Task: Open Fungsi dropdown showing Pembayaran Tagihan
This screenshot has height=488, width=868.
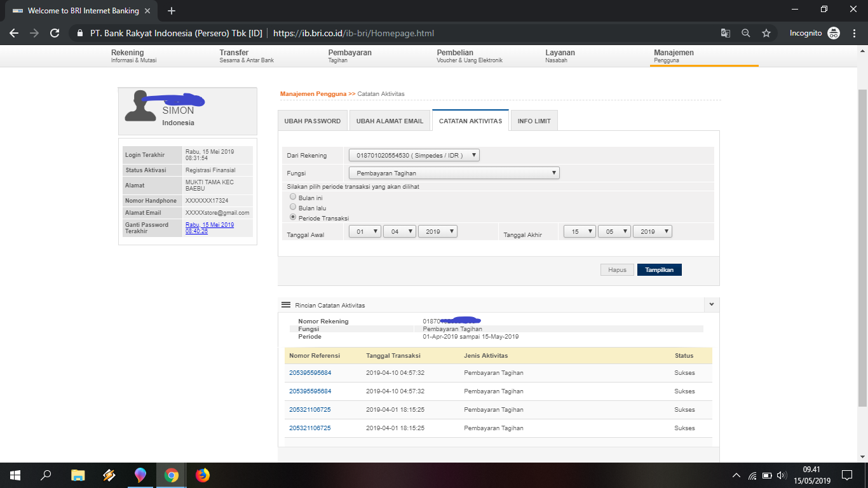Action: 454,173
